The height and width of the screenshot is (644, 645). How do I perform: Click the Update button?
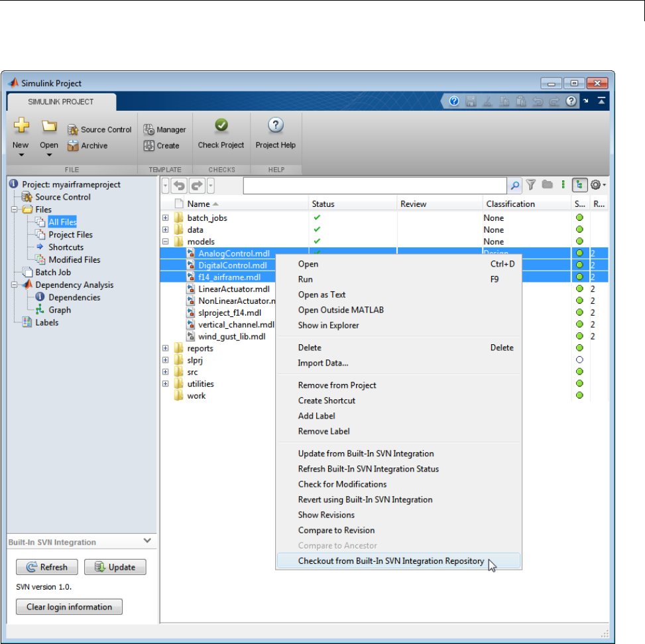click(115, 567)
